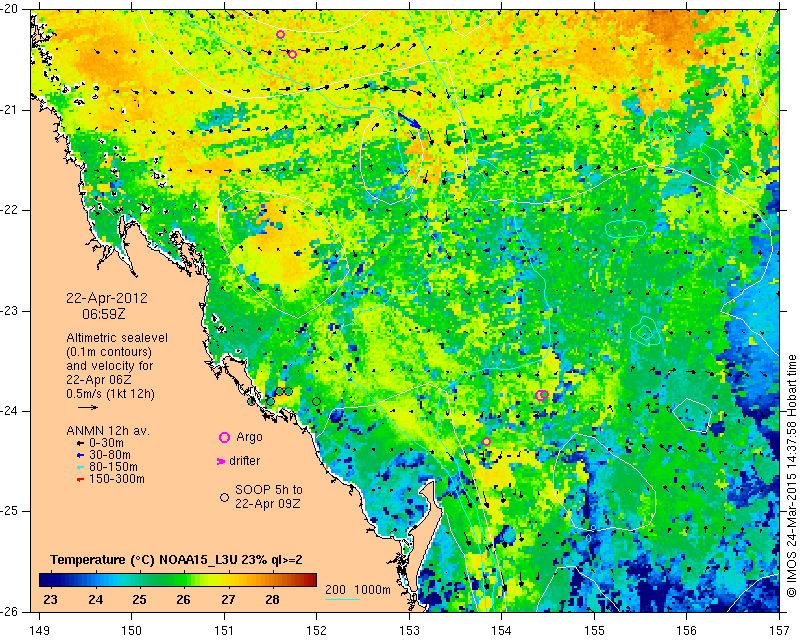Click the longitude axis label 156
This screenshot has width=800, height=640.
[x=687, y=631]
